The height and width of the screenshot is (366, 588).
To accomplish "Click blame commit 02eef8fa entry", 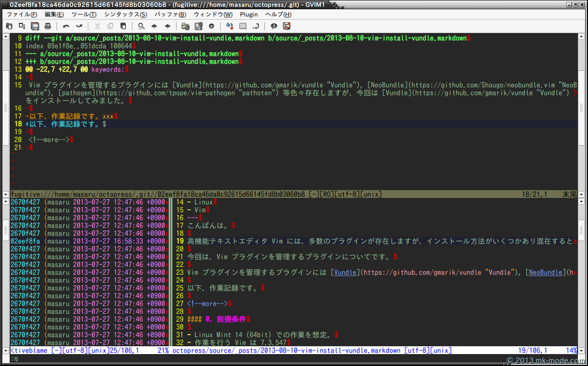I will pos(25,241).
